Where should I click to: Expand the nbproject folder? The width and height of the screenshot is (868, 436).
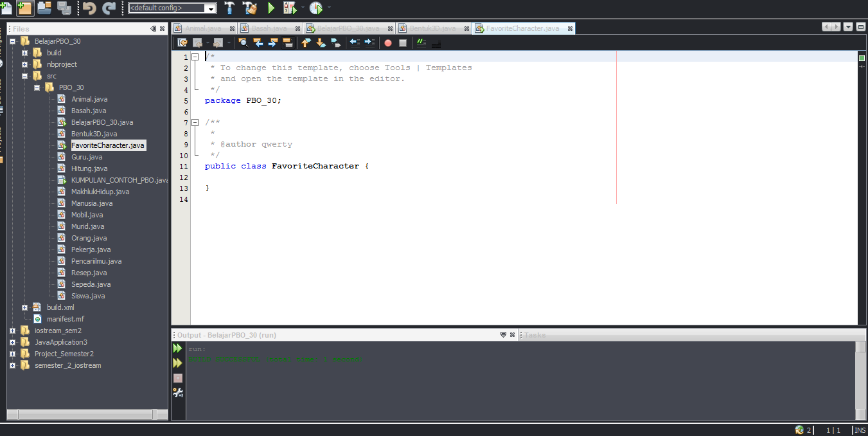pyautogui.click(x=24, y=64)
